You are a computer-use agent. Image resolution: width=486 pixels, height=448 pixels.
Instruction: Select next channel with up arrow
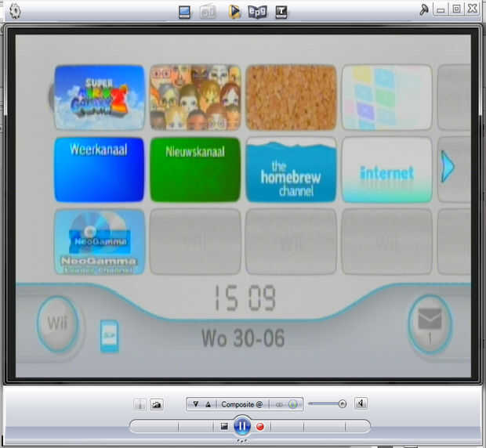[x=208, y=404]
